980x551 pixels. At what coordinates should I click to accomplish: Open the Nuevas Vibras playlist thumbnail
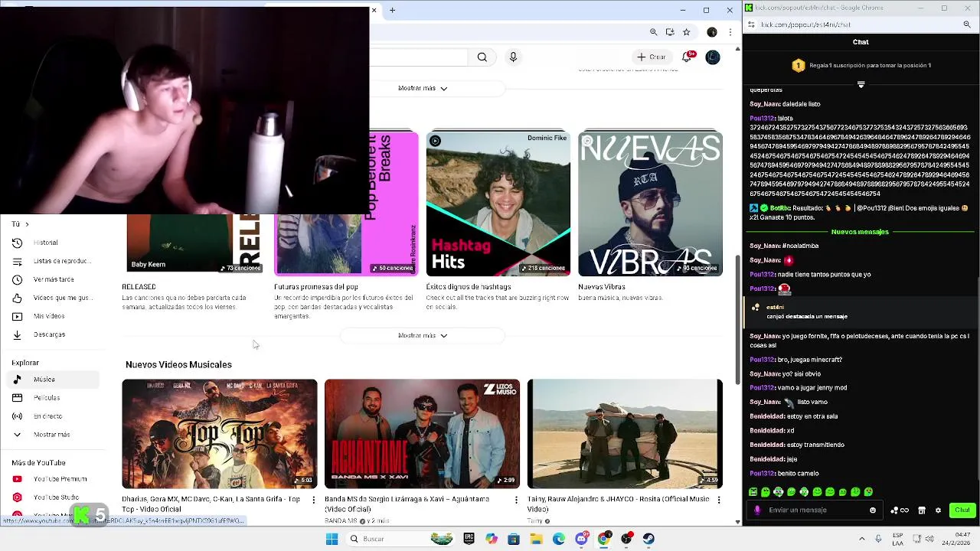click(650, 204)
